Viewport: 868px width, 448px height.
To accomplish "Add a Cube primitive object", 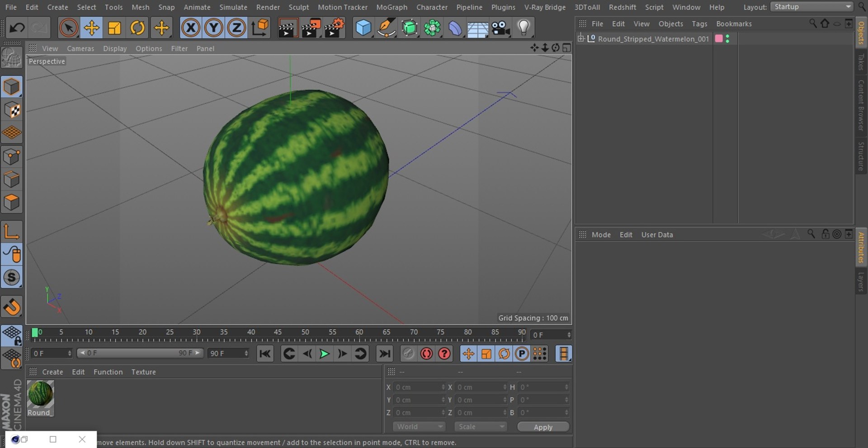I will tap(363, 28).
